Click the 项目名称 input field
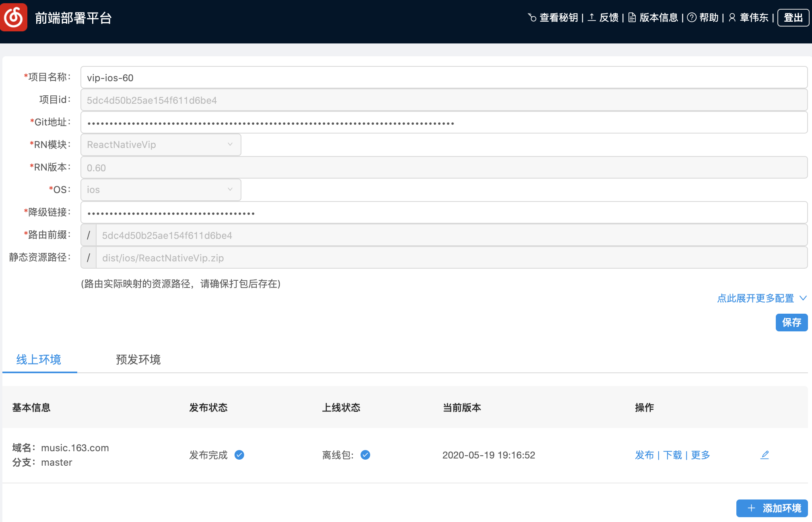 pyautogui.click(x=443, y=78)
